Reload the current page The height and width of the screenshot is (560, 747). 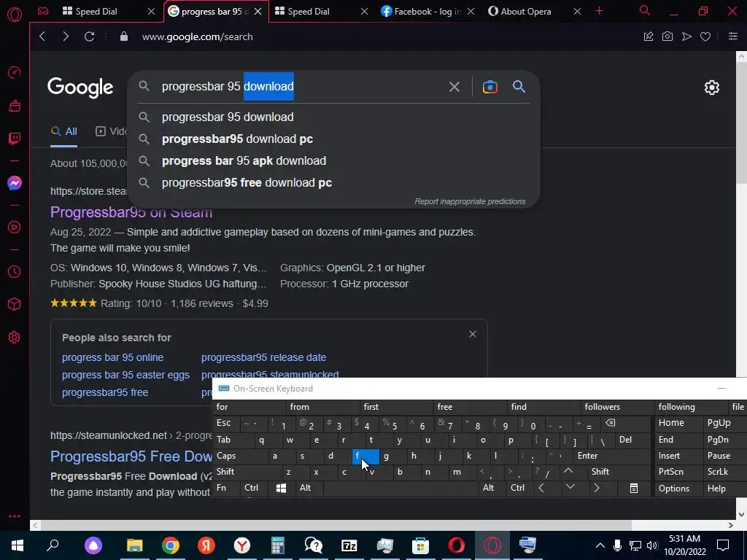89,36
